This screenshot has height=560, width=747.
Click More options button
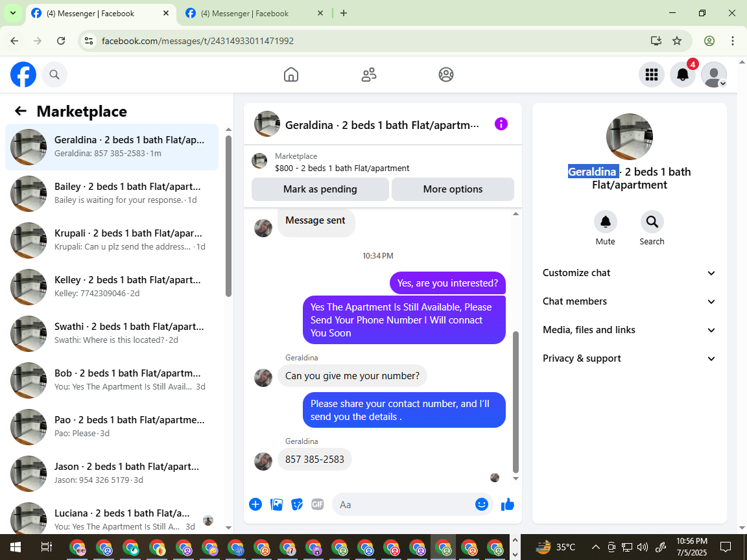(453, 189)
